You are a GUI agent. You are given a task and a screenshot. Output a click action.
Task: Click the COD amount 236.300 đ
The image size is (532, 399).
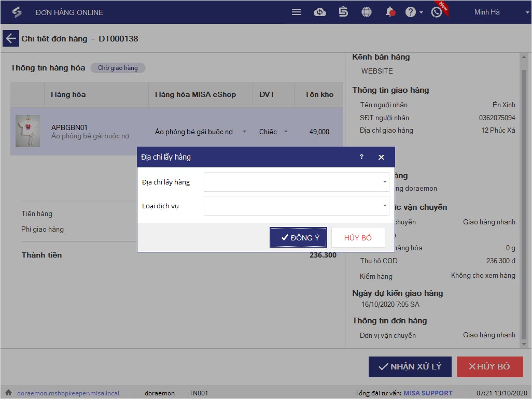click(501, 261)
